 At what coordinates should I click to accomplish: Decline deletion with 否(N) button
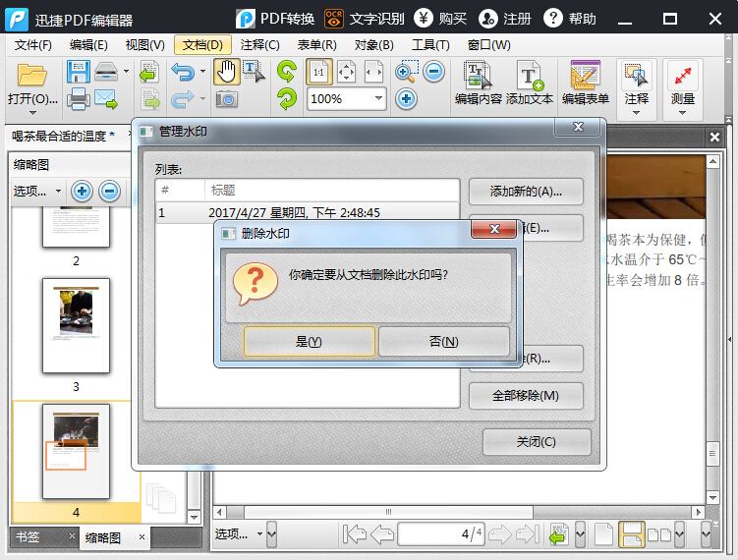[443, 342]
